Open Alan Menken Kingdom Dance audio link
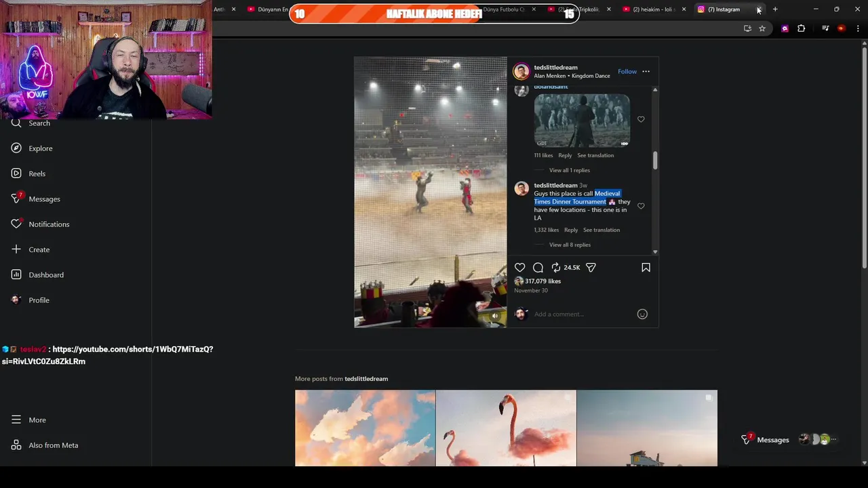The image size is (868, 488). click(572, 76)
